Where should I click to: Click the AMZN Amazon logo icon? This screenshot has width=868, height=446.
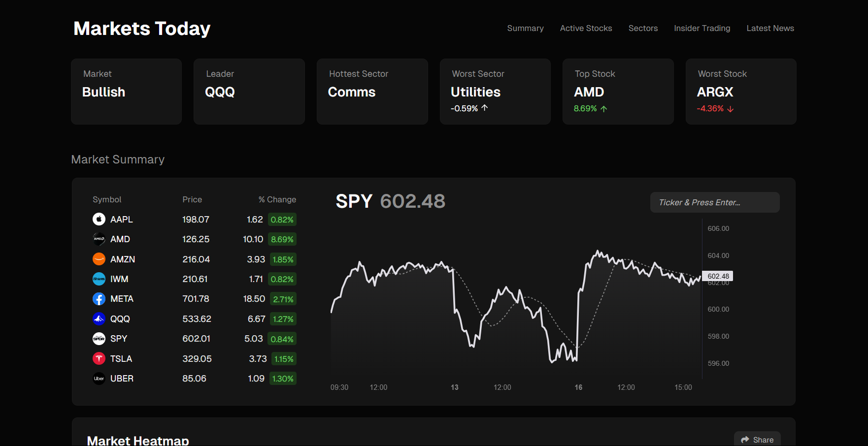[99, 259]
